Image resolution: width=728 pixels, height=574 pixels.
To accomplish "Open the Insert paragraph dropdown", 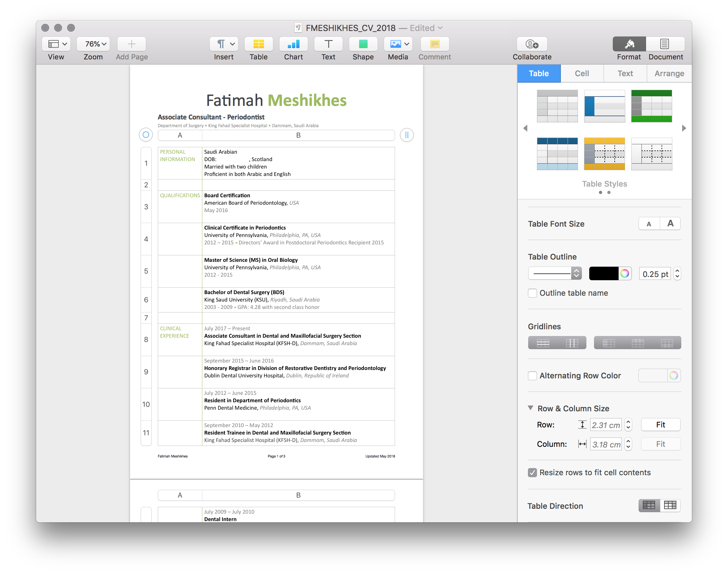I will [x=224, y=44].
